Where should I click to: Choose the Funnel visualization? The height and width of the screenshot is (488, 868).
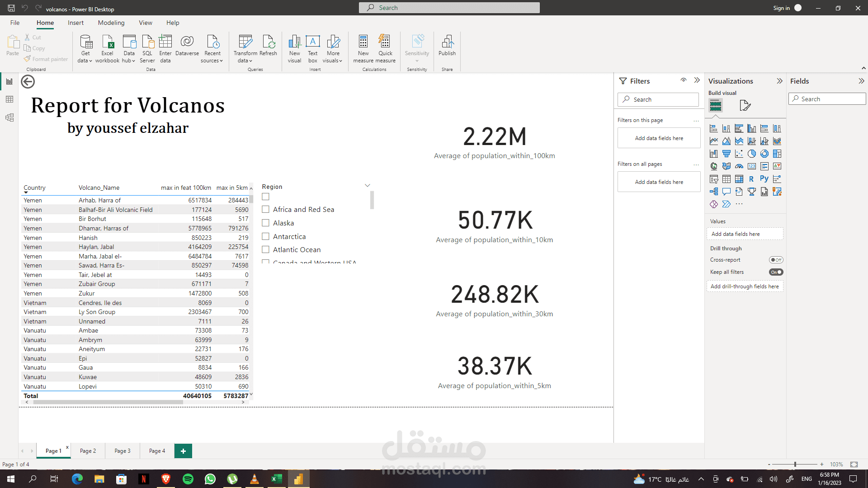(x=726, y=154)
